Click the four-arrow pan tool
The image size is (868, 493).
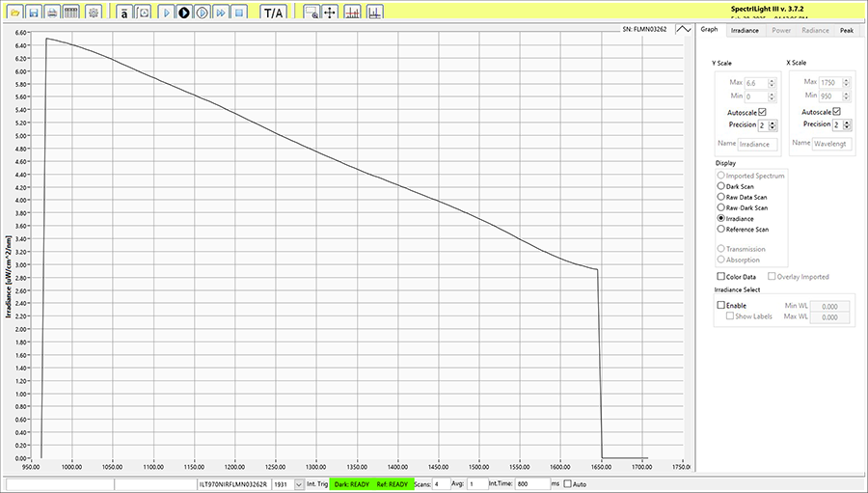330,14
